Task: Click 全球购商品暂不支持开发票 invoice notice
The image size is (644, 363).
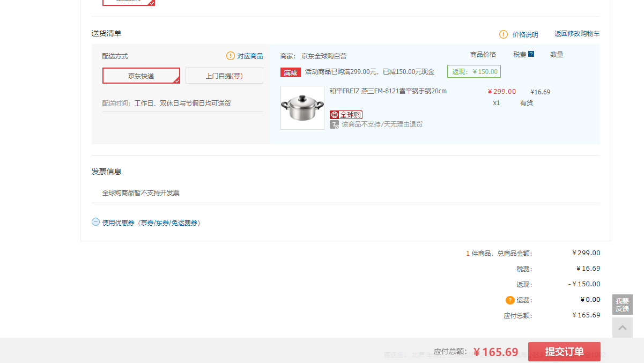Action: click(x=141, y=193)
